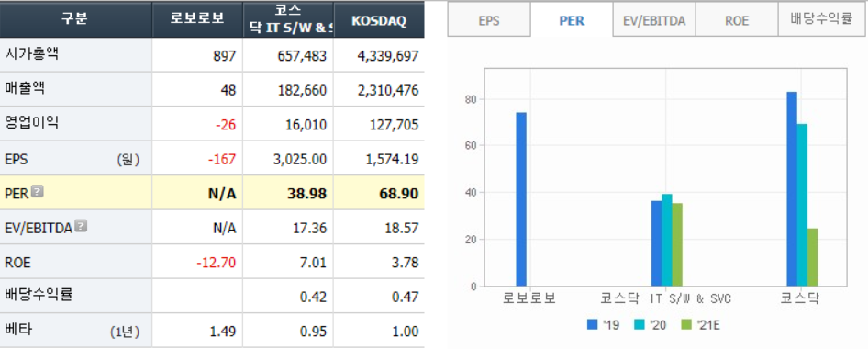Toggle the '19 legend swatch
868x349 pixels.
coord(593,324)
